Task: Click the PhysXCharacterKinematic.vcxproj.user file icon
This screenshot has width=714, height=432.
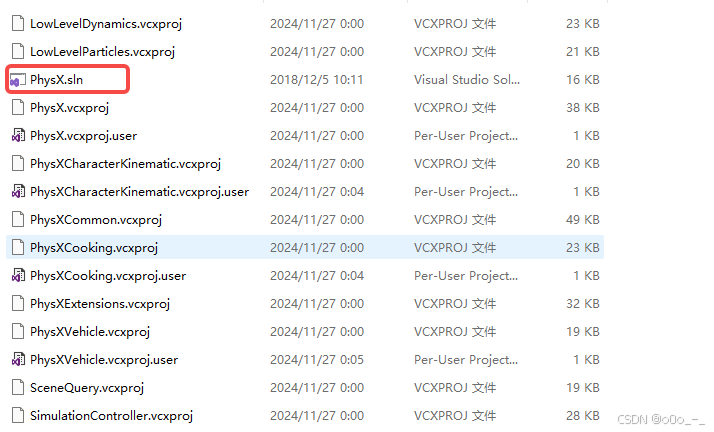Action: (x=18, y=192)
